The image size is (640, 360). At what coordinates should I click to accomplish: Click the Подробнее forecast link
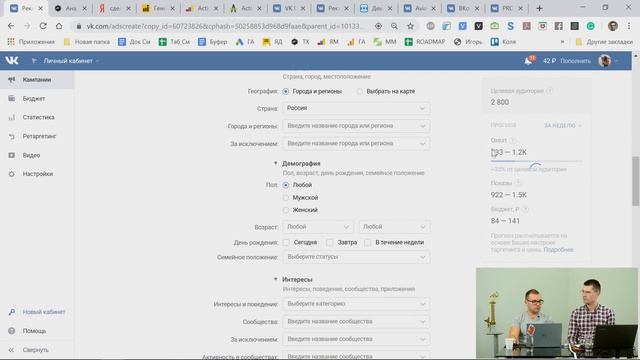(558, 249)
